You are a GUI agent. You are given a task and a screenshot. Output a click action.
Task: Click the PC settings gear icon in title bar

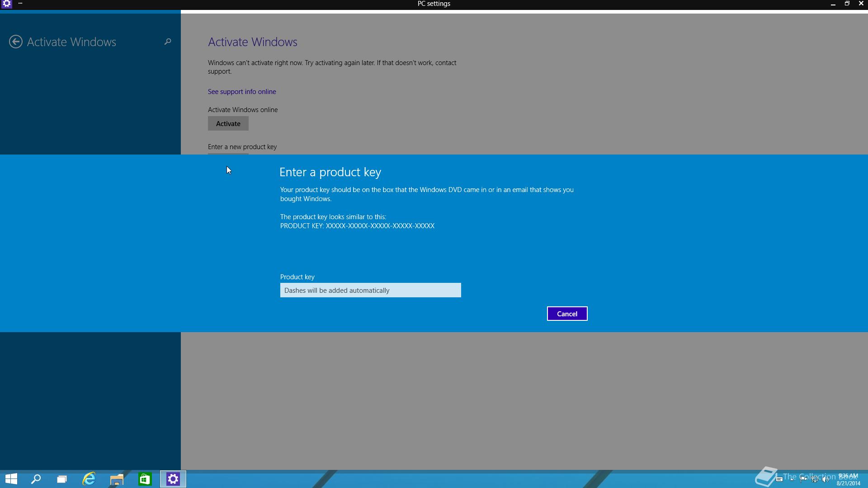tap(7, 4)
